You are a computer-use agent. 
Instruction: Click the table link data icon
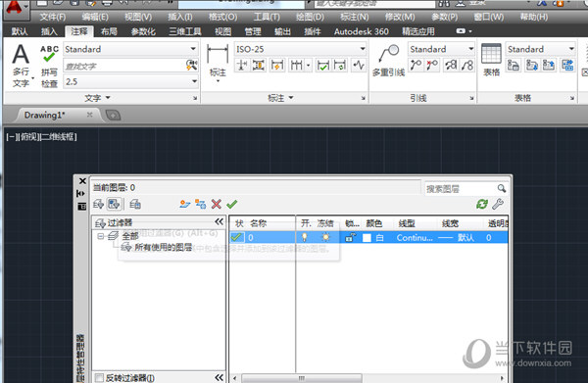tap(513, 66)
